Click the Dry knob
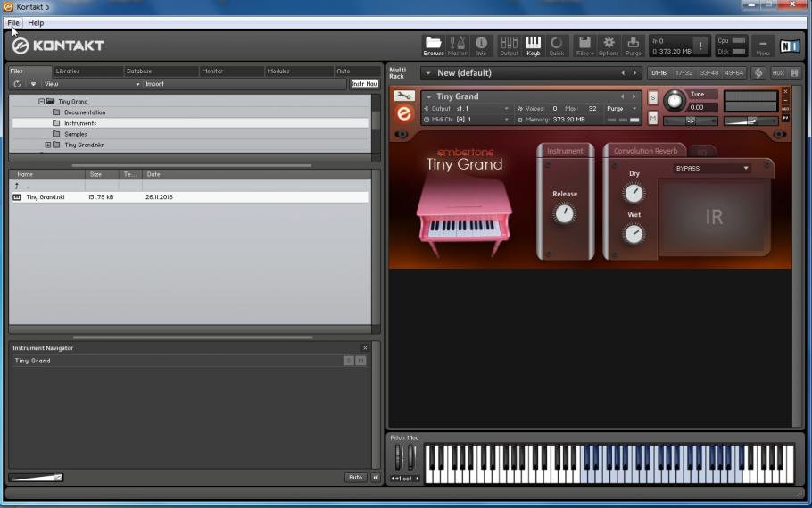 [x=634, y=193]
